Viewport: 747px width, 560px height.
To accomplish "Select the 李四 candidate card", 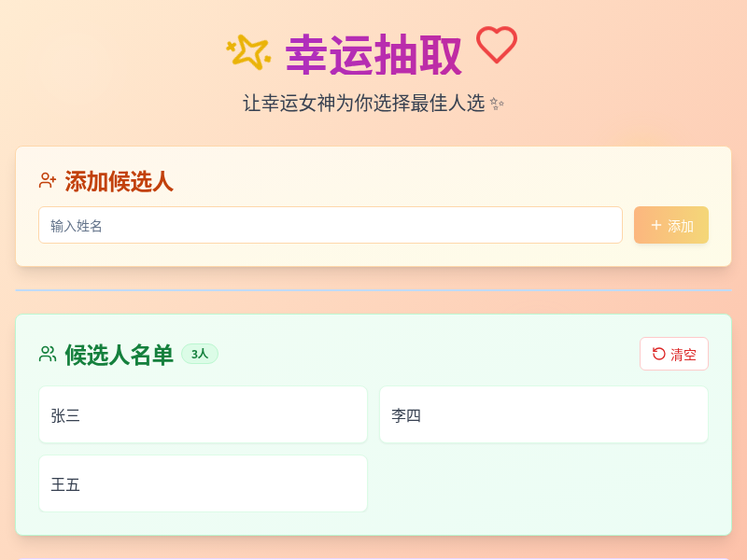I will (x=543, y=414).
